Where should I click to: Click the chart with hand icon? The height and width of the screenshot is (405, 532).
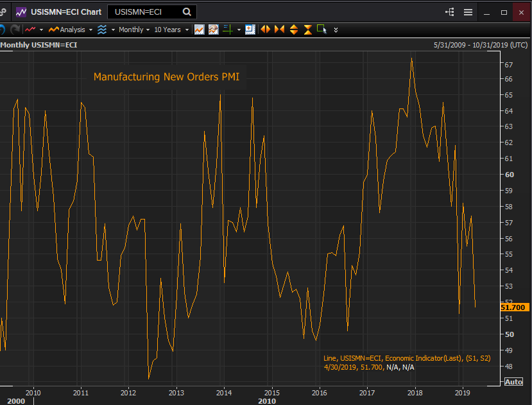pos(214,30)
